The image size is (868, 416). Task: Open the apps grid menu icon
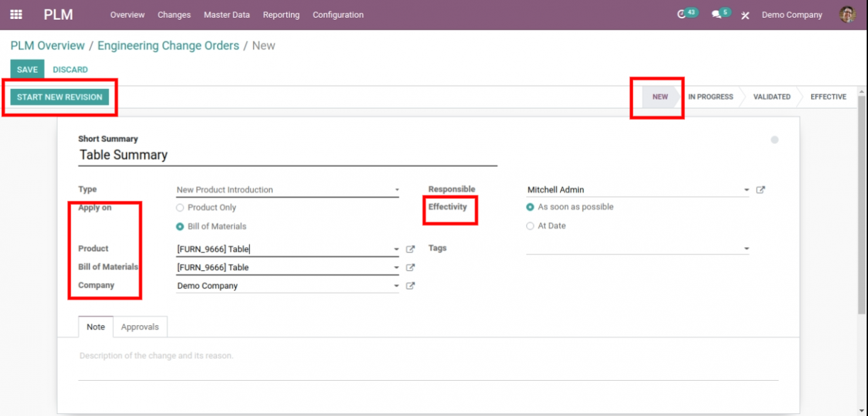tap(16, 14)
